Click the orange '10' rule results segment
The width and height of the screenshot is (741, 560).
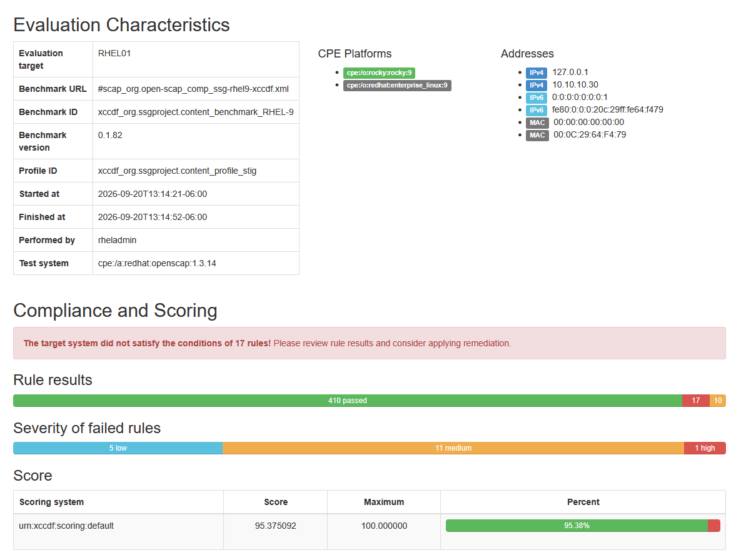[x=717, y=401]
